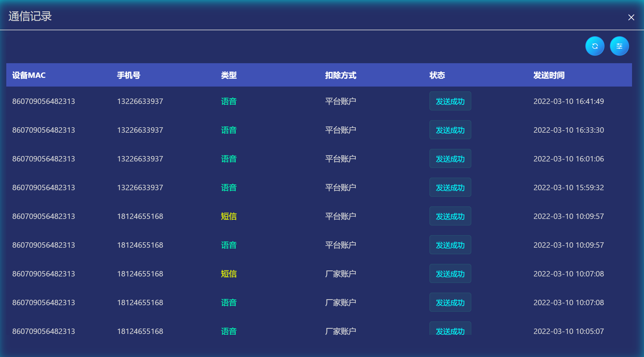Click the first yellow 短信 type label
The height and width of the screenshot is (357, 644).
(x=229, y=216)
